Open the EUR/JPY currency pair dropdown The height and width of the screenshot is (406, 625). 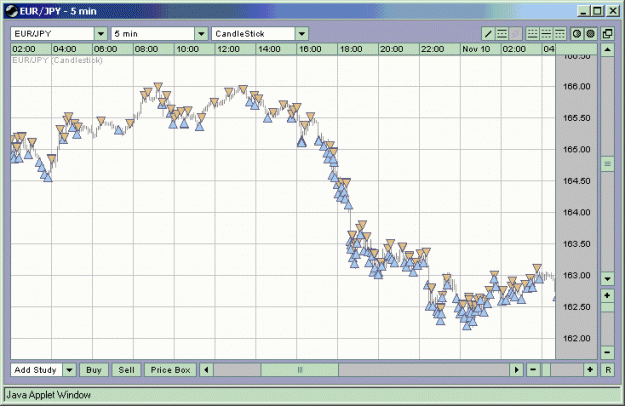point(101,34)
